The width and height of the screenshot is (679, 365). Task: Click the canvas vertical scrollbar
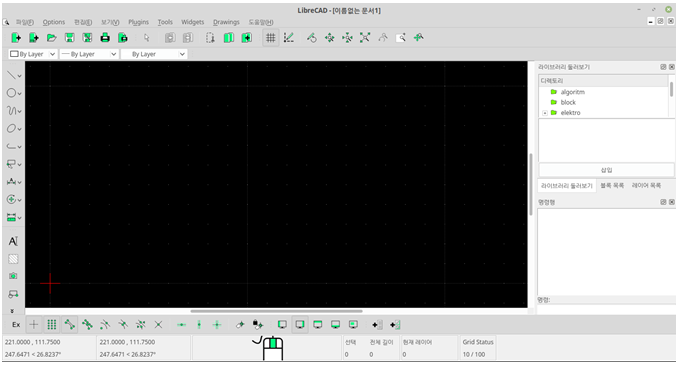[531, 184]
